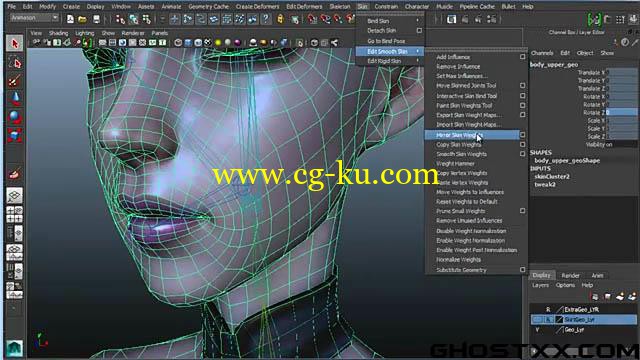The width and height of the screenshot is (640, 360).
Task: Click the select by component type icon
Action: pos(147,19)
